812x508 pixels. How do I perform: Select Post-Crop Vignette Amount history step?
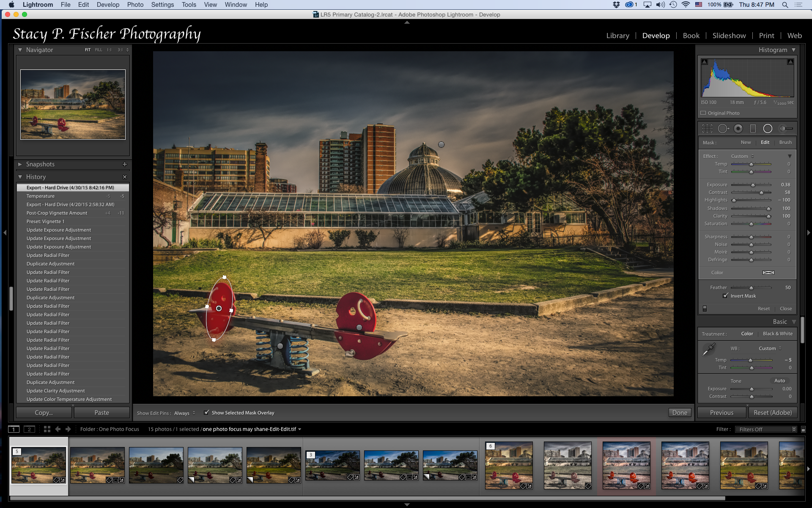[x=57, y=213]
